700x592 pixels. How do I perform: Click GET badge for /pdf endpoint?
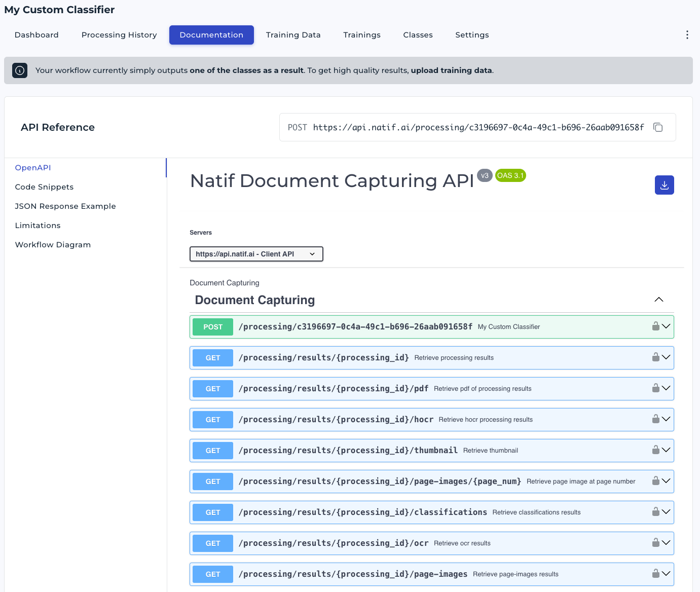point(213,389)
